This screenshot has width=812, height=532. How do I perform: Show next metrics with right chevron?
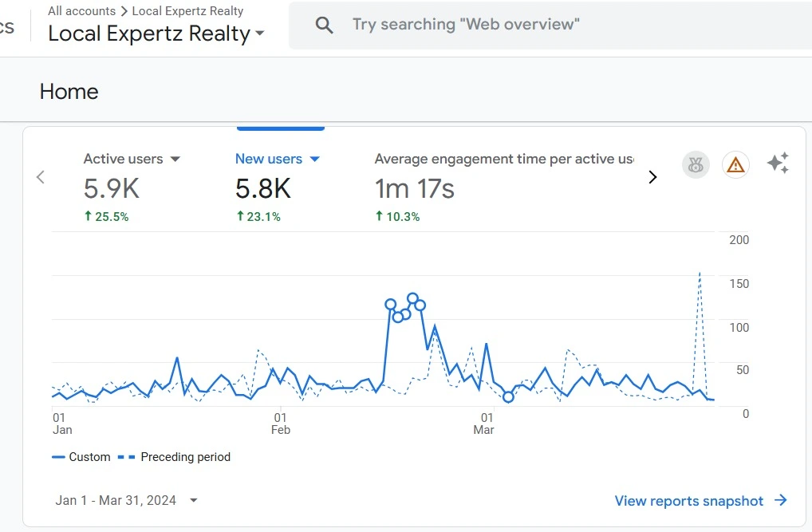[652, 177]
